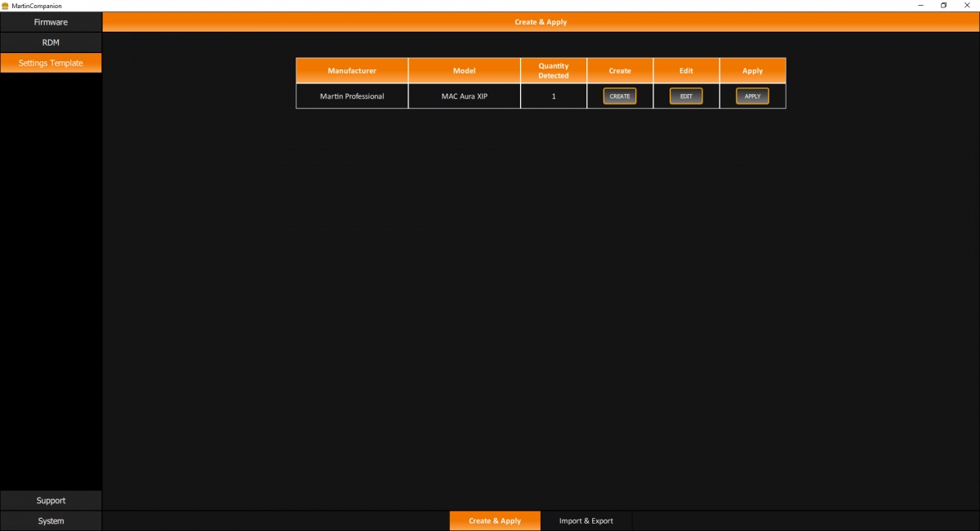Open the System section

coord(51,521)
